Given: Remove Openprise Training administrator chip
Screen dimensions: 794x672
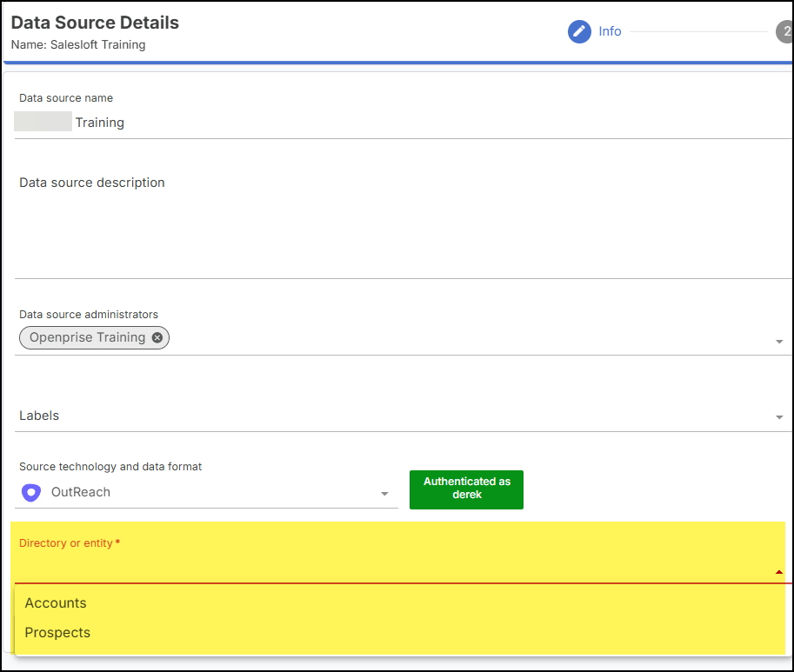Looking at the screenshot, I should click(x=157, y=337).
